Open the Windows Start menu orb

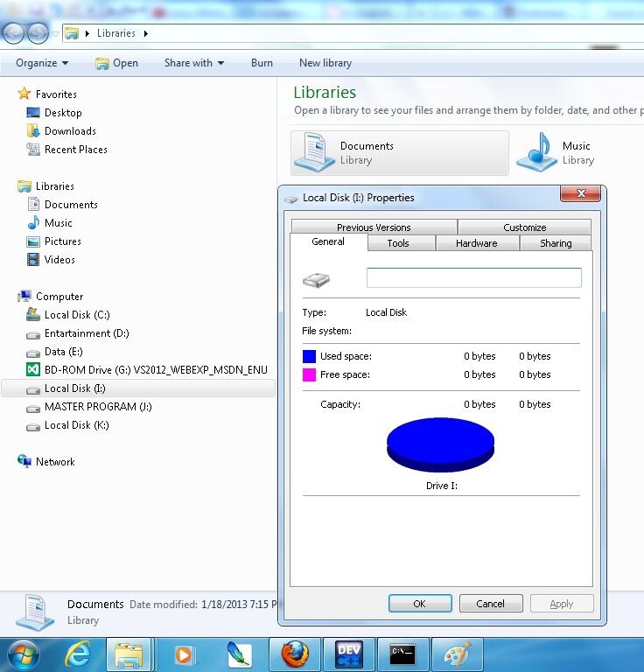tap(24, 654)
